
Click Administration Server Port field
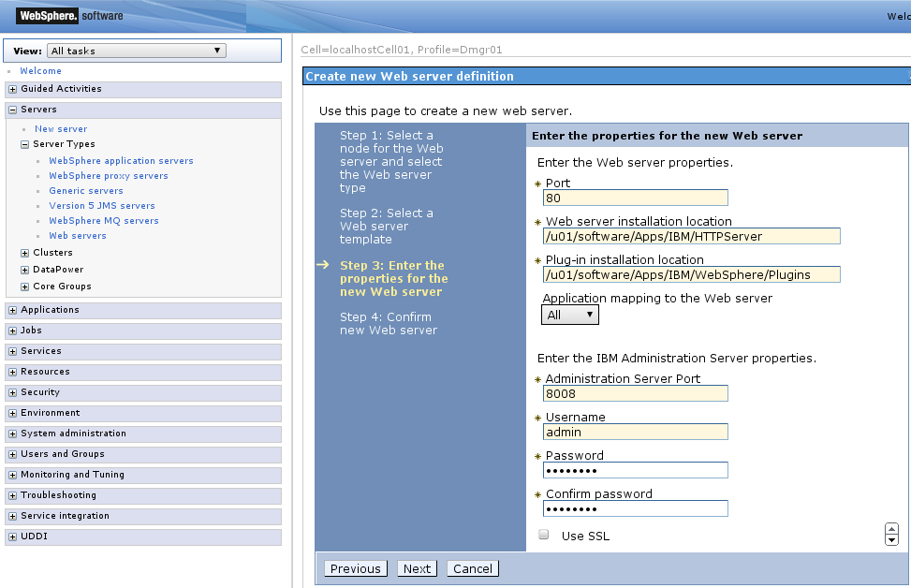(635, 393)
